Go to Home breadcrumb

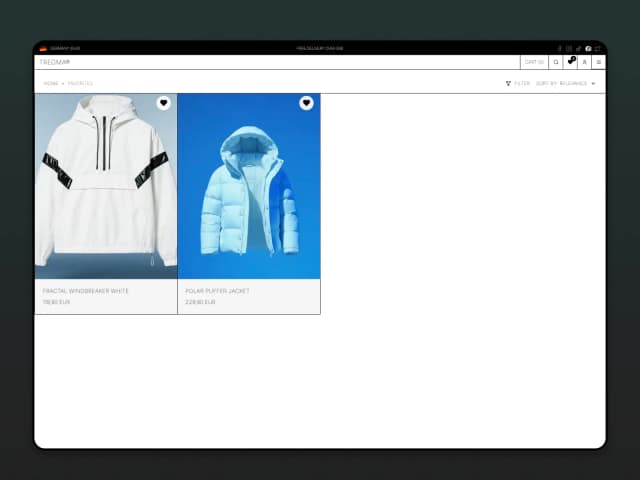51,84
